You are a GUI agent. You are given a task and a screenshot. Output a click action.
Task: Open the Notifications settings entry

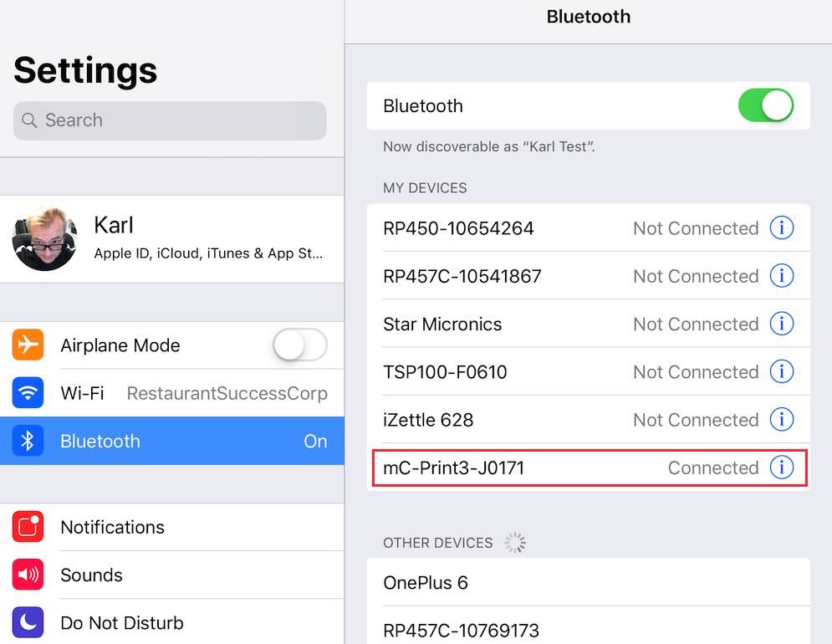tap(167, 527)
